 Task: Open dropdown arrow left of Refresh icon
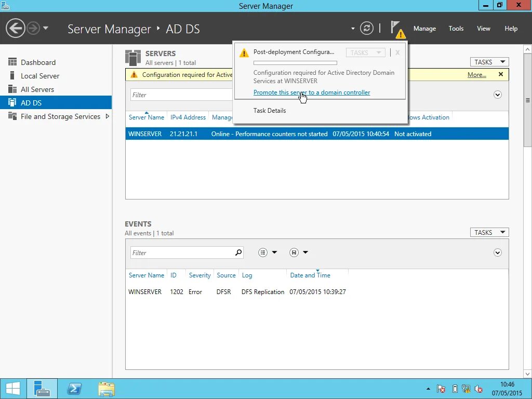coord(353,29)
